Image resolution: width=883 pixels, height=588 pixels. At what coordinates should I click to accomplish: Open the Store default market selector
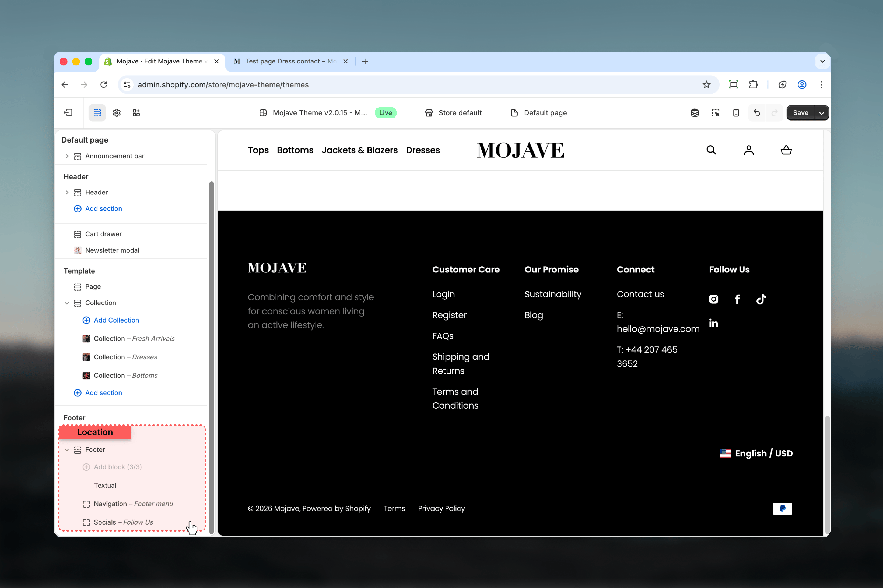click(453, 112)
